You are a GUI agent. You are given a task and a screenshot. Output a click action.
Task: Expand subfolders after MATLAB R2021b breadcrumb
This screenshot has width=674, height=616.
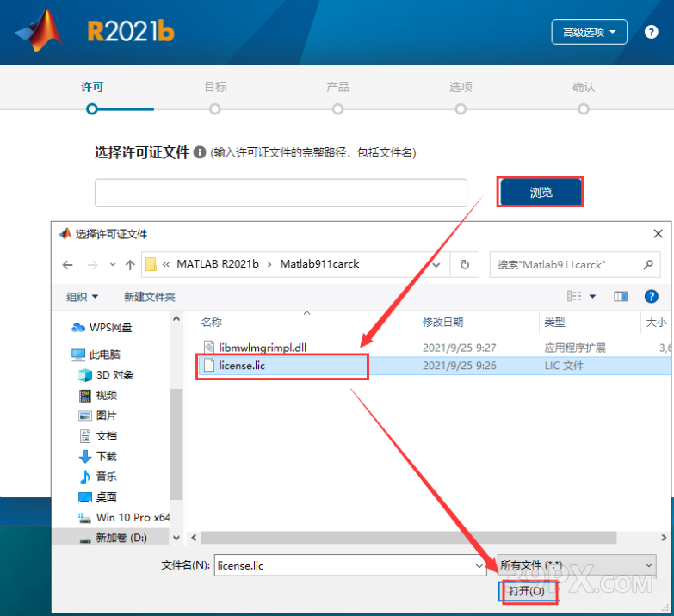click(269, 265)
